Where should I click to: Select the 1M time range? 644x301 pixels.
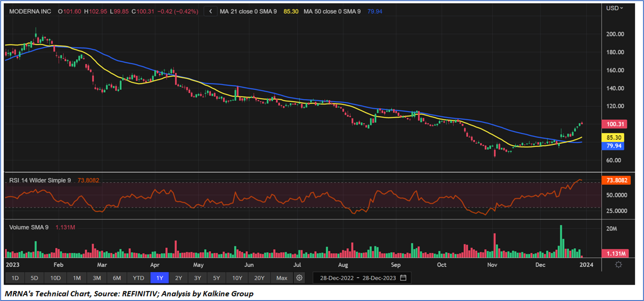point(77,278)
